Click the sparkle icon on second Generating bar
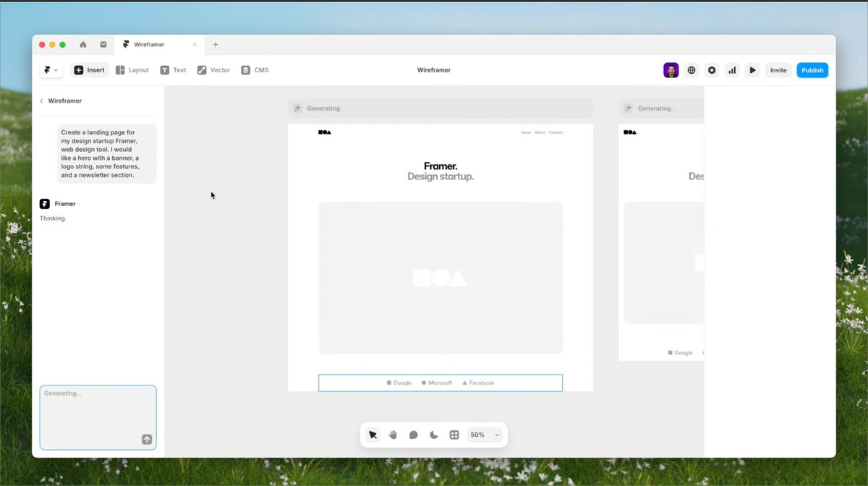The width and height of the screenshot is (868, 486). pos(628,108)
